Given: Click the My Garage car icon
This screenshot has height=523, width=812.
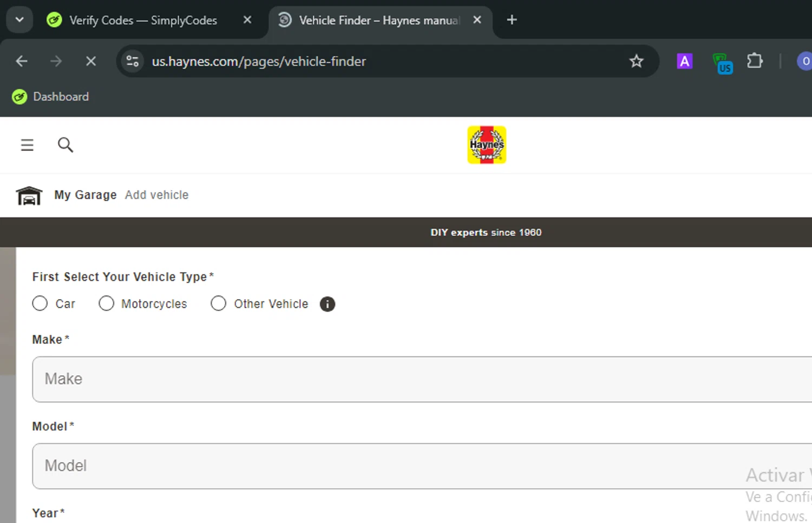Looking at the screenshot, I should tap(29, 195).
